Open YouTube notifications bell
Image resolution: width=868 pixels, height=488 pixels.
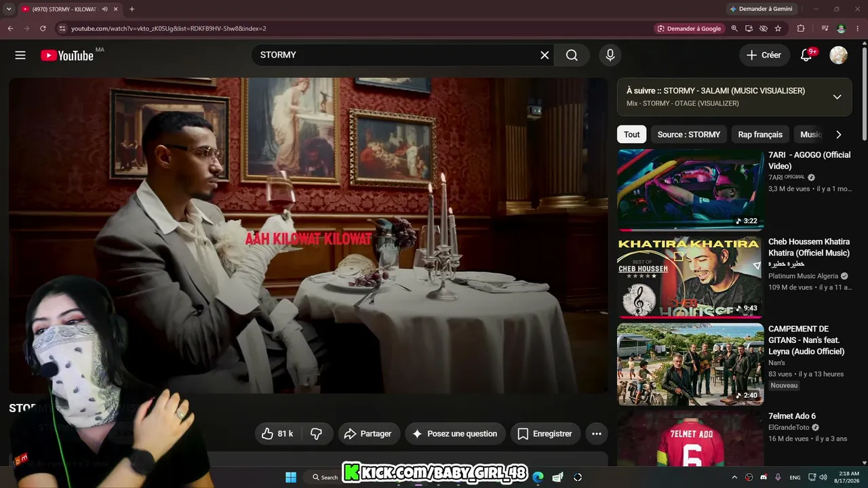coord(806,55)
